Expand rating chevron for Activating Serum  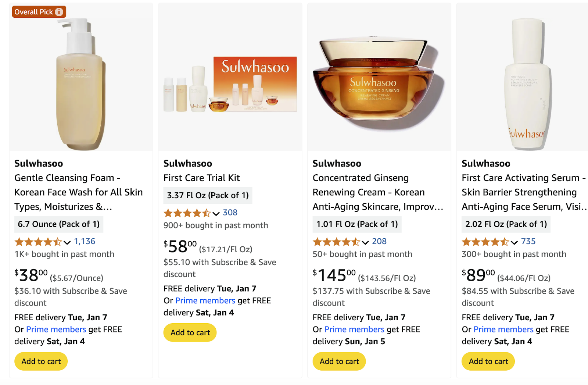tap(514, 242)
